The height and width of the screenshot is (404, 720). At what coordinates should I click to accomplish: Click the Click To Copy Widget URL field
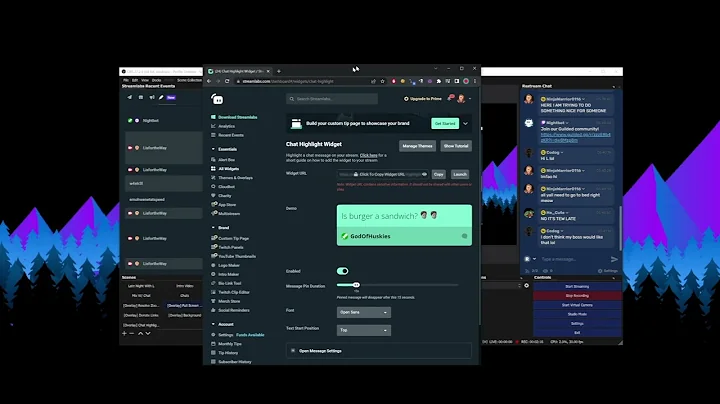point(382,174)
